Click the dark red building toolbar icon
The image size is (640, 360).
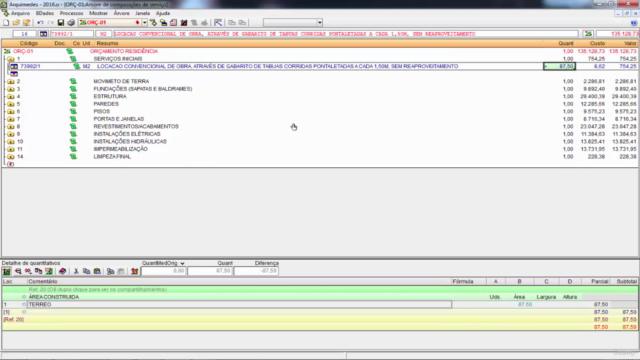tap(184, 23)
